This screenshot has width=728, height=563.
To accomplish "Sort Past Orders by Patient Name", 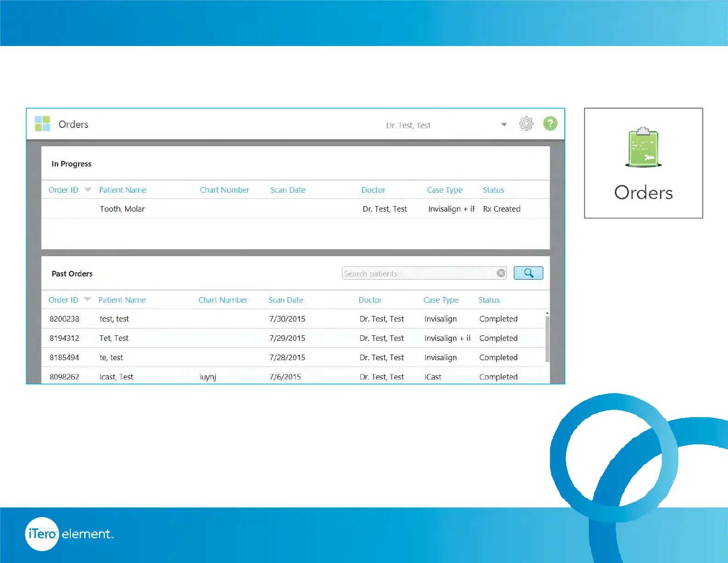I will point(122,300).
